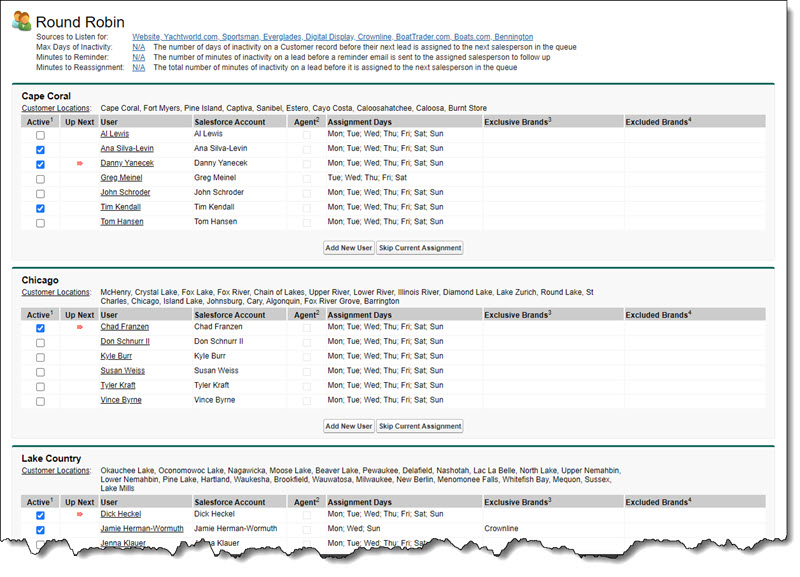Image resolution: width=800 pixels, height=577 pixels.
Task: Click the N/A link for Max Days of Inactivity
Action: 138,47
